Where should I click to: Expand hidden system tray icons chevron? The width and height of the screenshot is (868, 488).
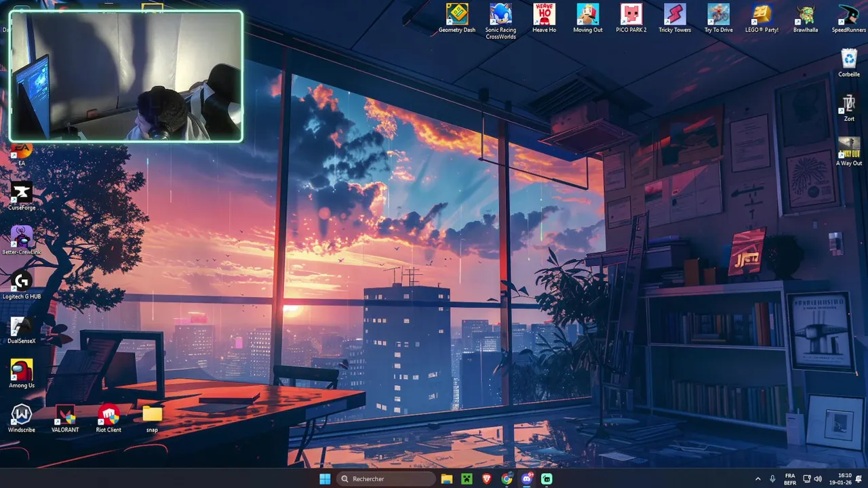coord(758,479)
